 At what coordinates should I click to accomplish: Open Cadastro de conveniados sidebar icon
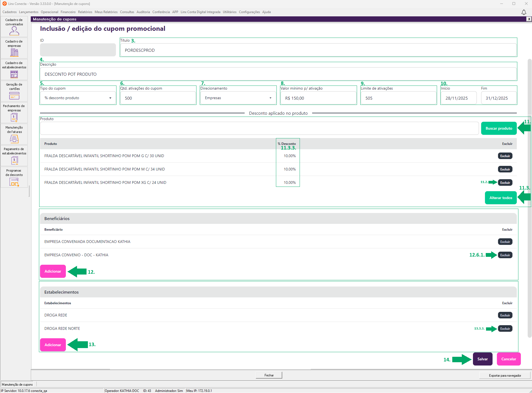click(x=14, y=31)
